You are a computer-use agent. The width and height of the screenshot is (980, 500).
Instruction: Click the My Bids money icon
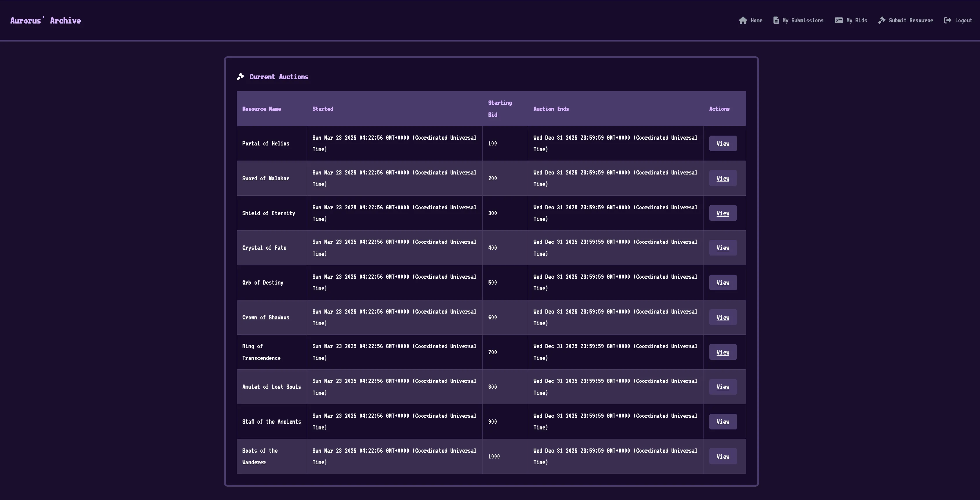[838, 20]
